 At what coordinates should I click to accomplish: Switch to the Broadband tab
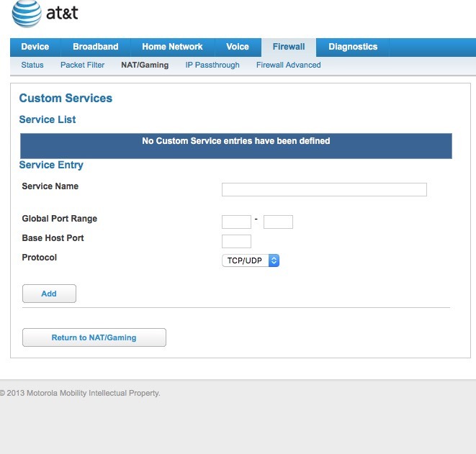96,47
